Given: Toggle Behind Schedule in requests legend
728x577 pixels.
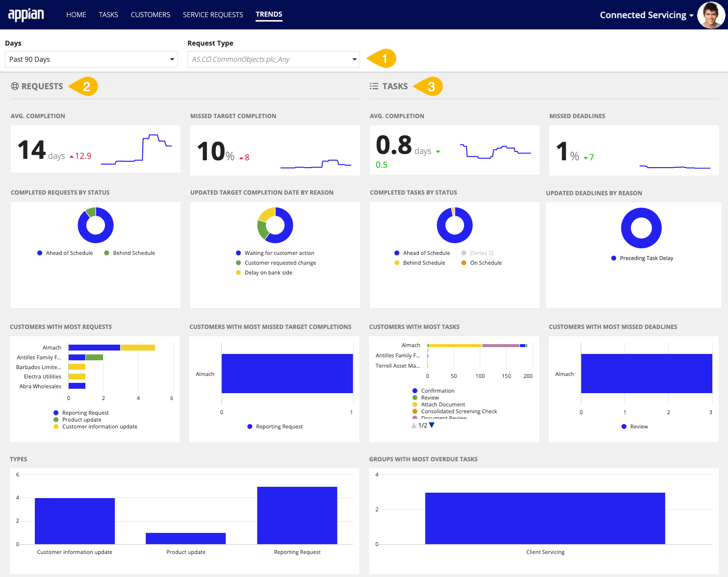Looking at the screenshot, I should 130,253.
